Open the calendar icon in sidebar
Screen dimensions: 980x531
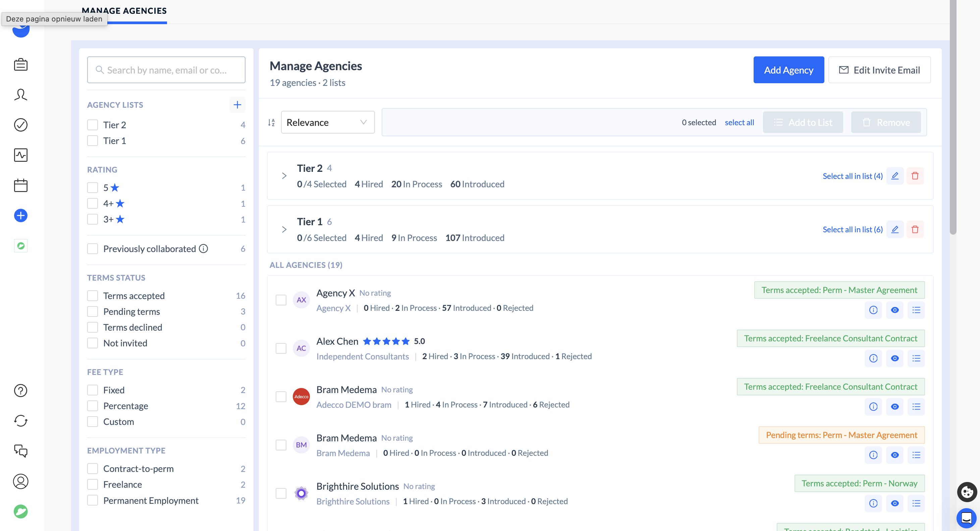20,185
